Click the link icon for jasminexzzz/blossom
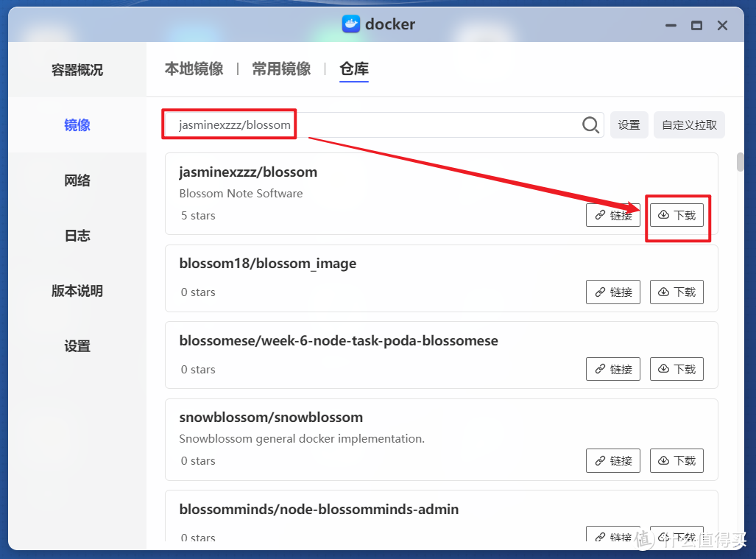The image size is (756, 559). tap(612, 214)
